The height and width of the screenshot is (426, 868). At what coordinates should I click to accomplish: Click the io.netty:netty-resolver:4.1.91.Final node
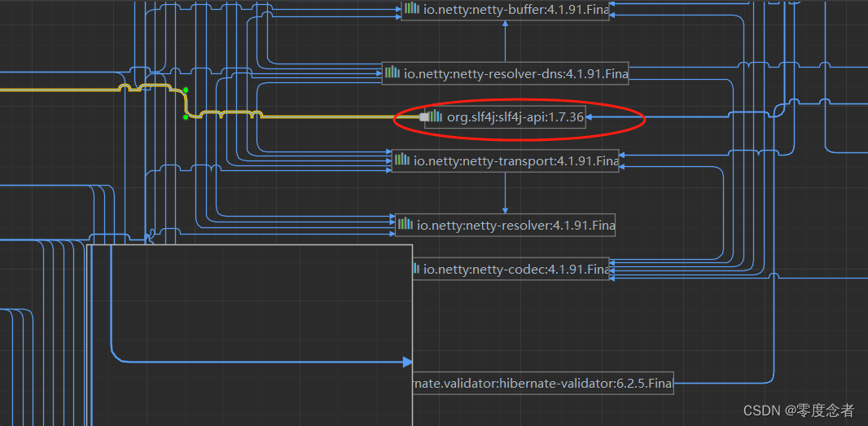505,225
